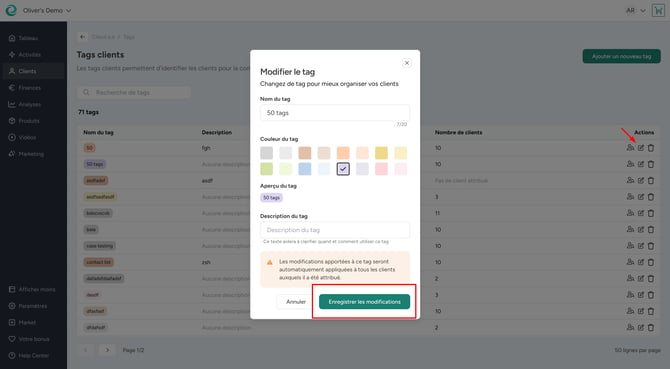The height and width of the screenshot is (369, 670).
Task: Expand the AR language dropdown
Action: [636, 11]
